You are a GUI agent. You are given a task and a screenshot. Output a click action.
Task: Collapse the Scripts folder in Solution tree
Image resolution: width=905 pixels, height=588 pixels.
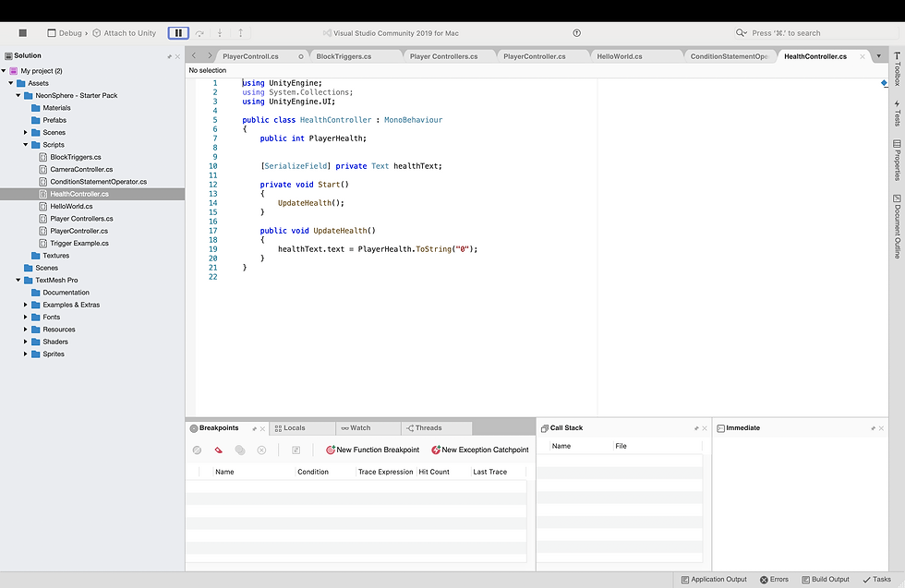pos(26,145)
